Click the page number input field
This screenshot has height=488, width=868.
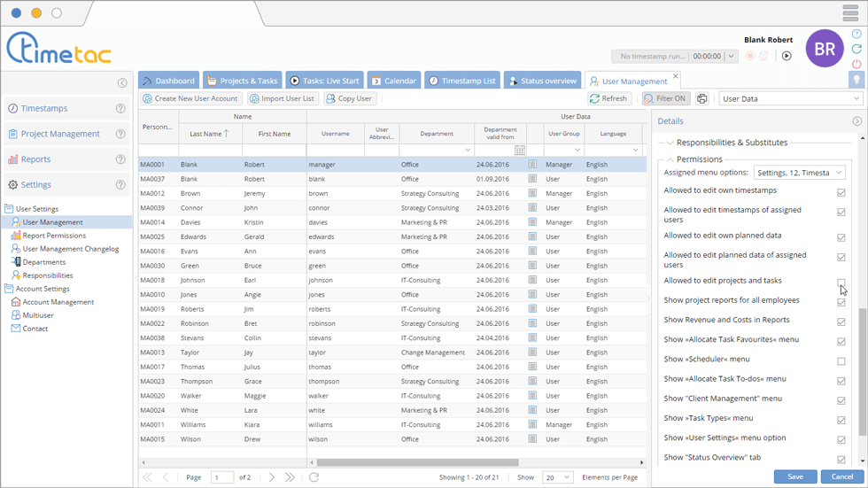tap(222, 477)
